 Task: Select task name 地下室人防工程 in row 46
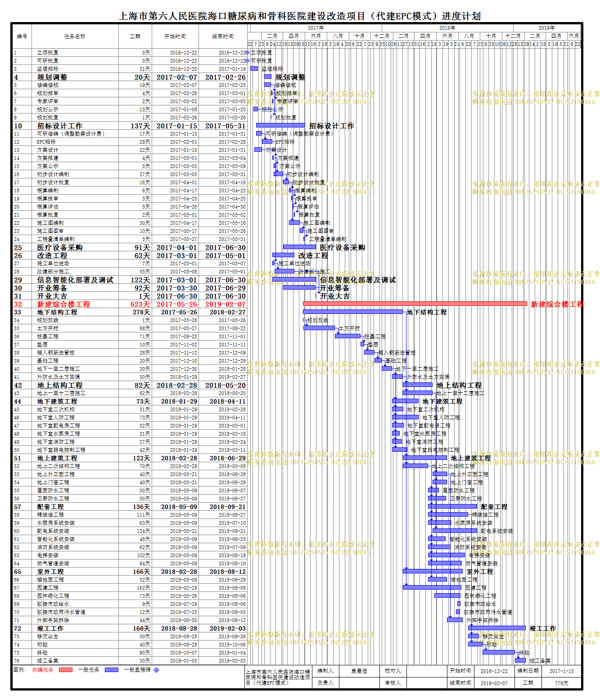pyautogui.click(x=56, y=418)
